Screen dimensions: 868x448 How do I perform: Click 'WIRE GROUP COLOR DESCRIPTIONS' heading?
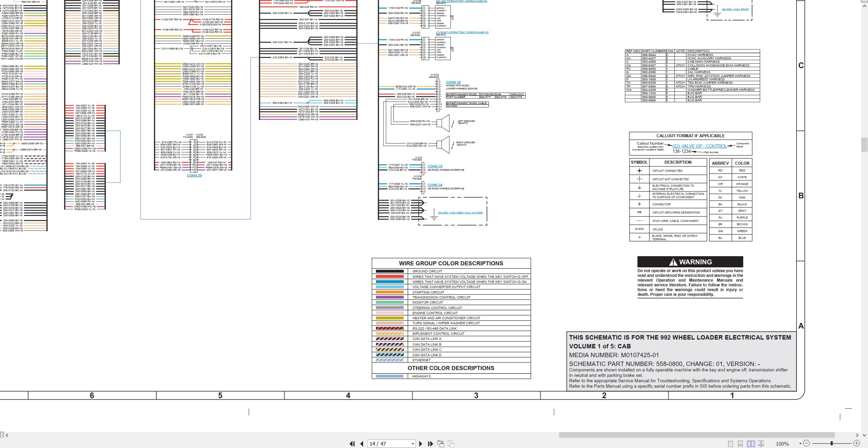coord(451,263)
